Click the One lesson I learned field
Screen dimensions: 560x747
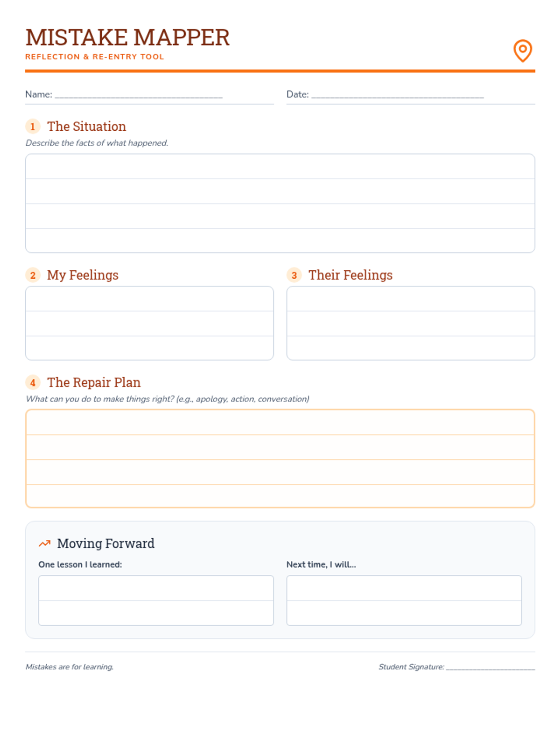pyautogui.click(x=156, y=600)
